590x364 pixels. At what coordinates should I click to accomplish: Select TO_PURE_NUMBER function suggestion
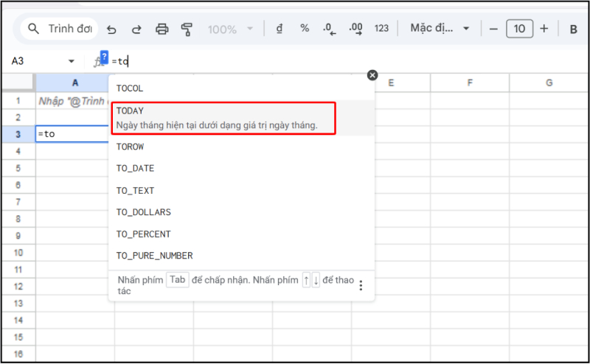(x=242, y=256)
